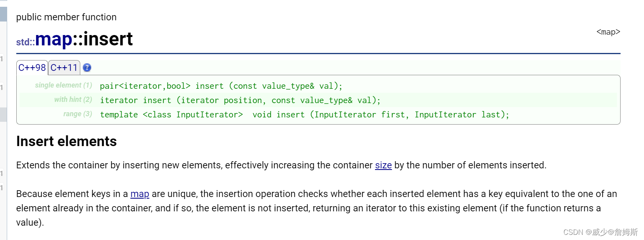Click the Extends the container paragraph
The image size is (644, 240).
pos(281,165)
